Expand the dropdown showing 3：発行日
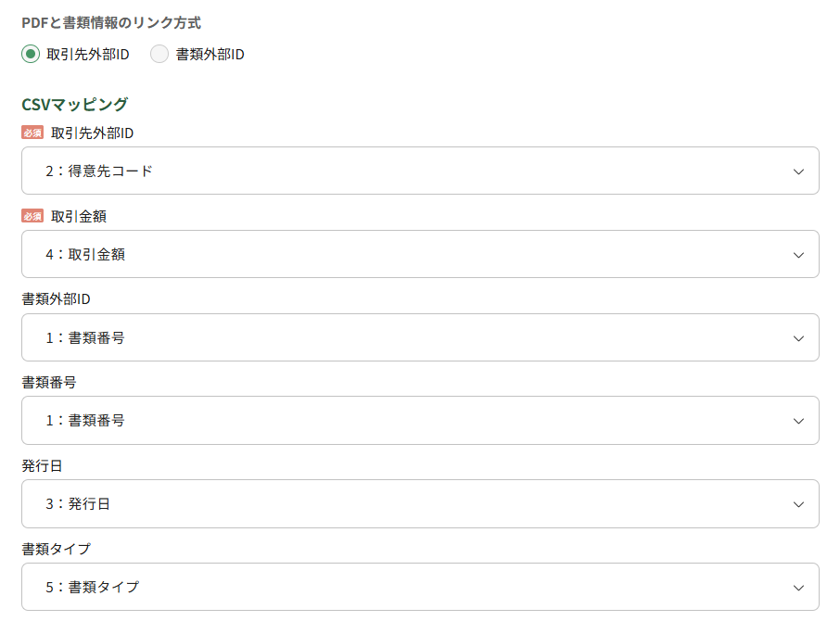This screenshot has height=634, width=840. [419, 504]
